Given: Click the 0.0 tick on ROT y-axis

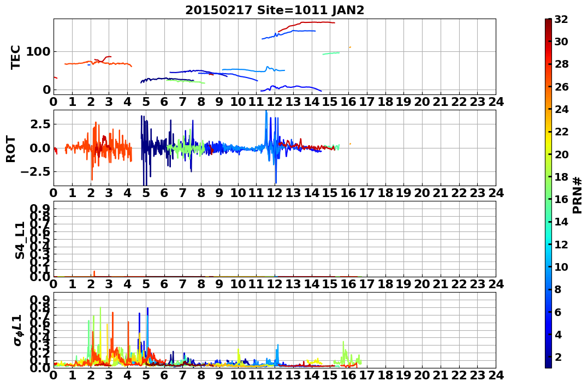Looking at the screenshot, I should 40,148.
